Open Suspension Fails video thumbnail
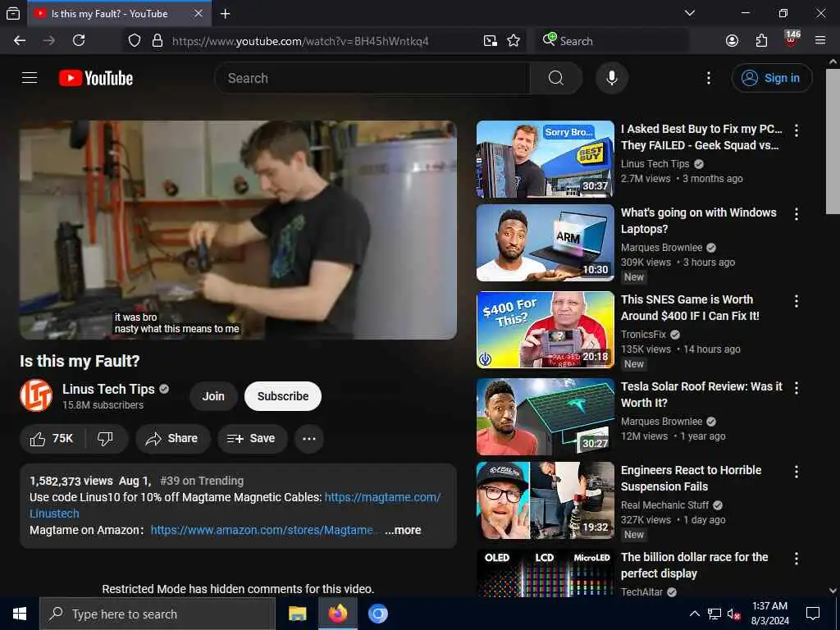Image resolution: width=840 pixels, height=630 pixels. (x=546, y=500)
